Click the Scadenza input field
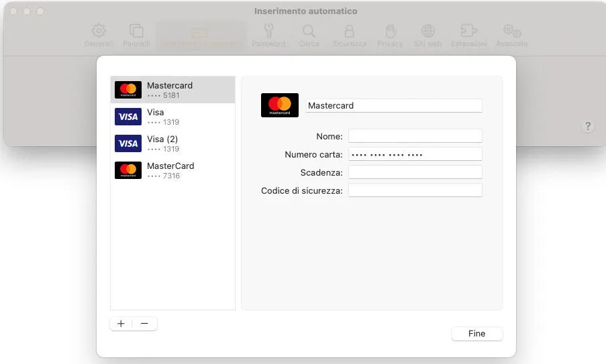Screen dimensions: 606x364 click(x=415, y=172)
